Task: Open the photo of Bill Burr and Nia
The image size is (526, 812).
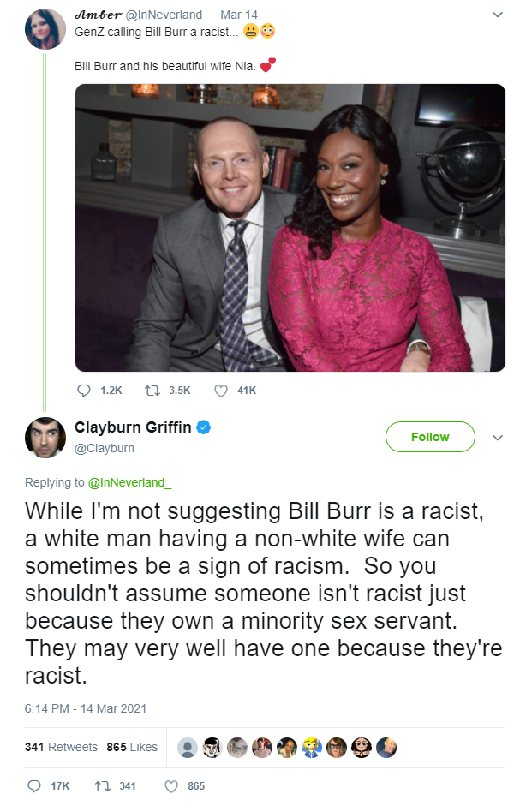Action: 290,228
